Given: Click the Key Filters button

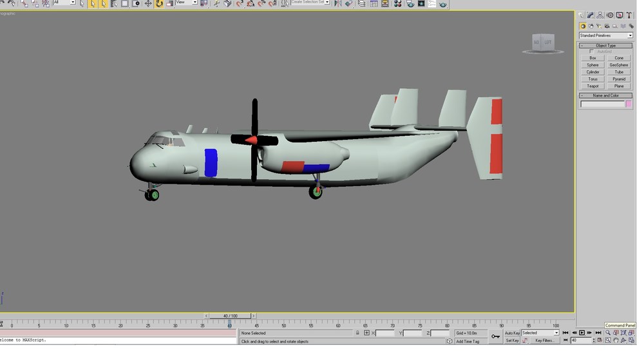Looking at the screenshot, I should point(544,340).
